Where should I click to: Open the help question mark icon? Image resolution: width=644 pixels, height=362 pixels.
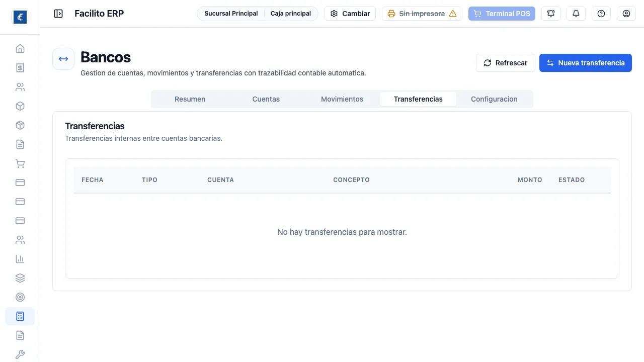click(x=601, y=14)
